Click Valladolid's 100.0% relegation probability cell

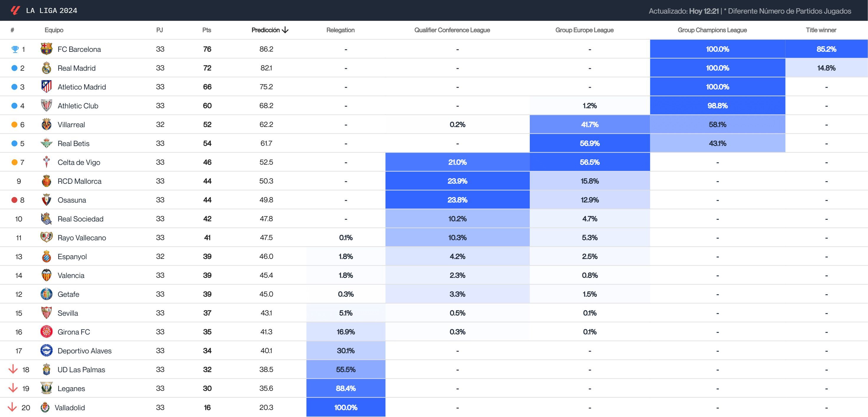click(x=345, y=407)
